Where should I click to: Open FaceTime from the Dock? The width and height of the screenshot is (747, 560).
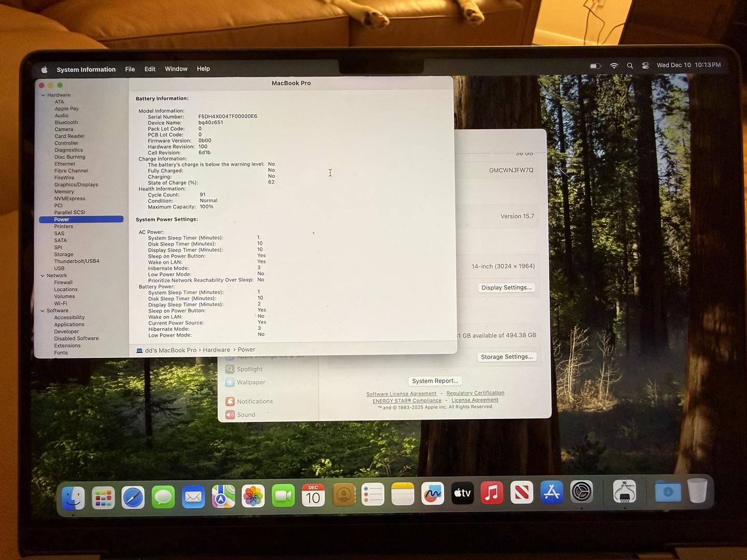pyautogui.click(x=283, y=496)
